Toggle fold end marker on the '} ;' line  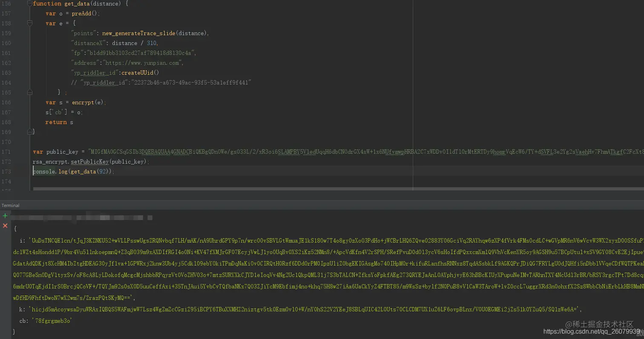tap(30, 92)
